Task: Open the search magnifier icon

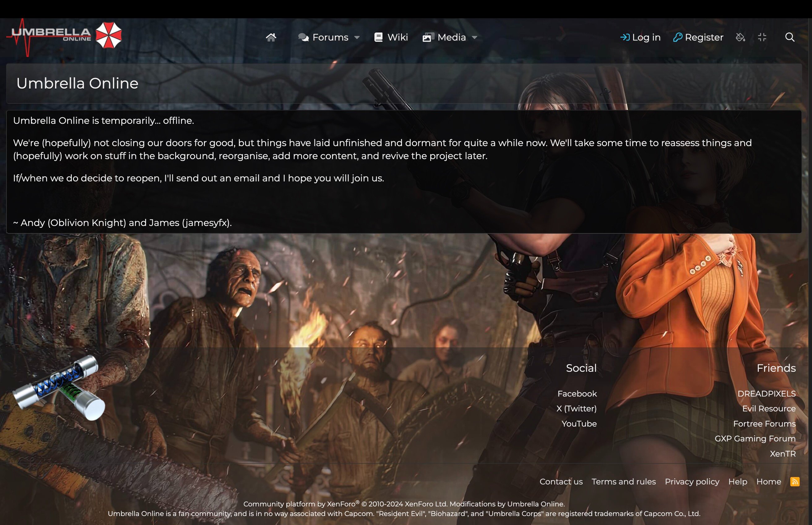Action: point(790,37)
